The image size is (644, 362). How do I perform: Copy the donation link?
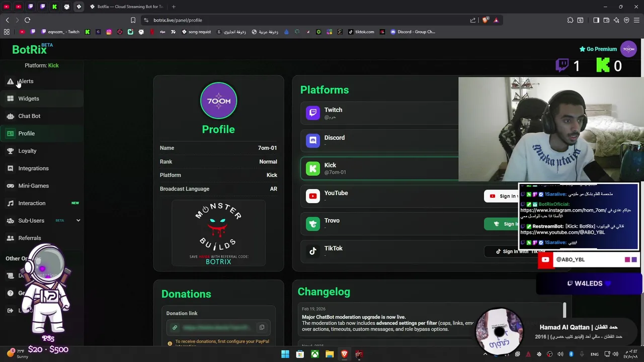tap(262, 328)
